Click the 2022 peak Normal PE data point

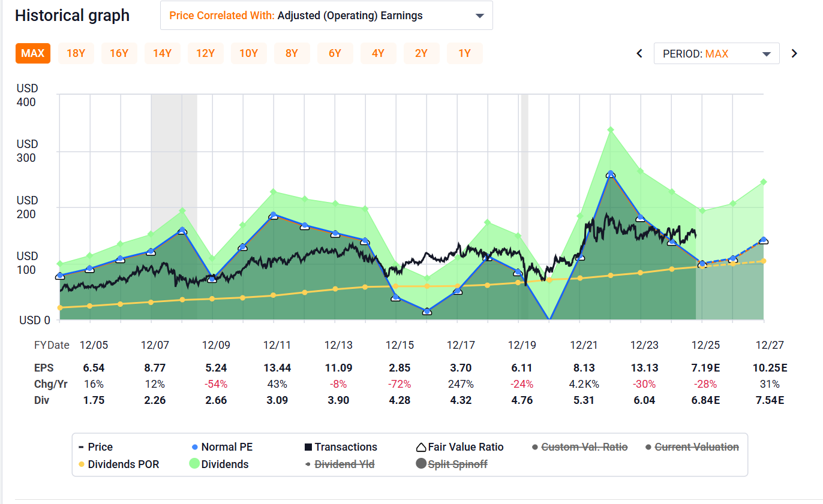click(611, 174)
